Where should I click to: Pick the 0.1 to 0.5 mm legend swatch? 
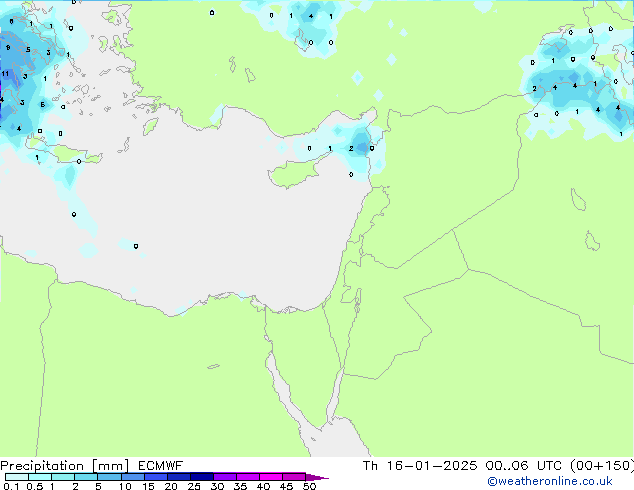tap(17, 477)
